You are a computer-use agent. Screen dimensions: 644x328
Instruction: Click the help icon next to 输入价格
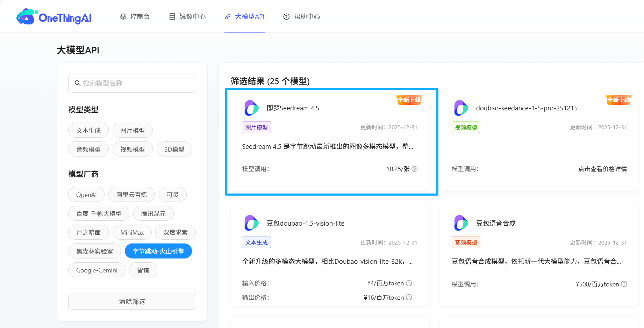(409, 283)
